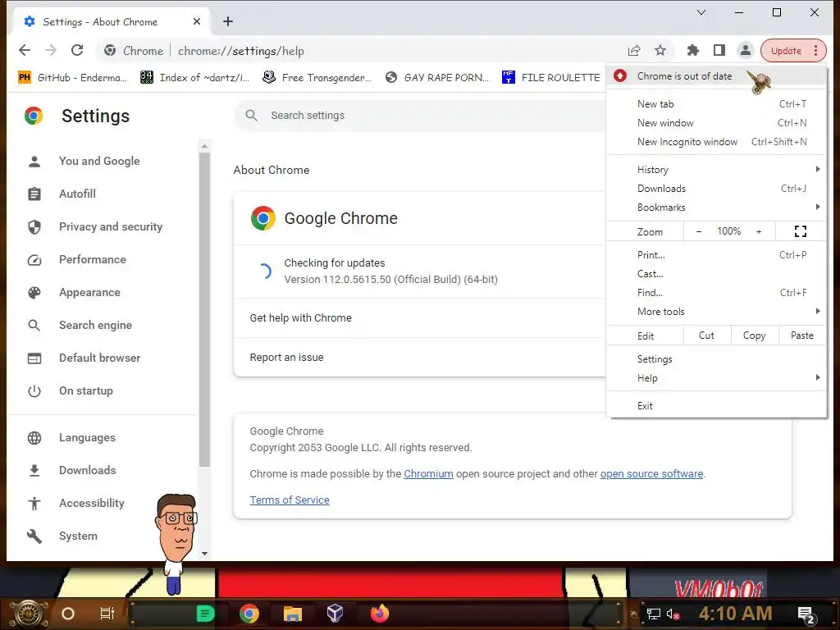Choose Exit from the Chrome menu
Viewport: 840px width, 630px height.
(x=717, y=405)
